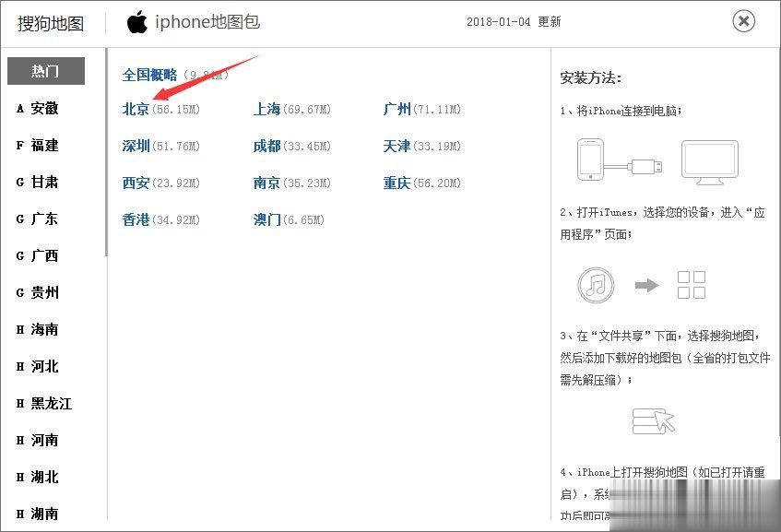The width and height of the screenshot is (781, 532).
Task: Click the computer monitor illustration
Action: [x=710, y=163]
